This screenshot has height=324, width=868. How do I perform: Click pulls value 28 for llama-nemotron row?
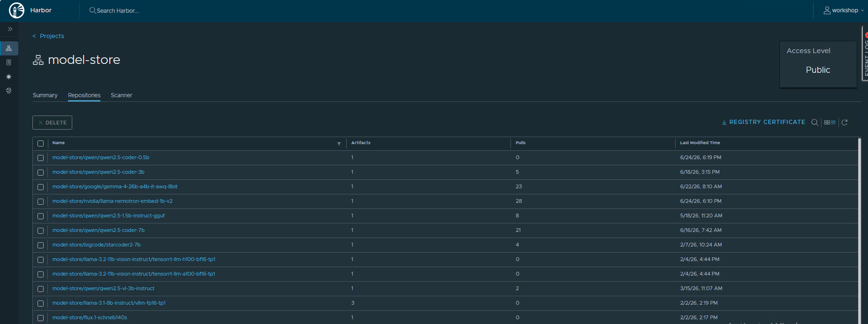(519, 201)
